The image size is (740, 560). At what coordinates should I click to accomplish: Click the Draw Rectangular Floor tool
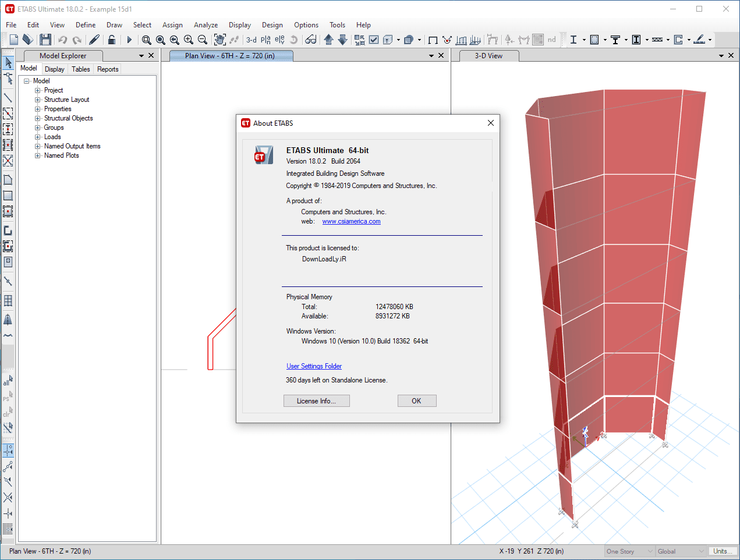point(8,196)
